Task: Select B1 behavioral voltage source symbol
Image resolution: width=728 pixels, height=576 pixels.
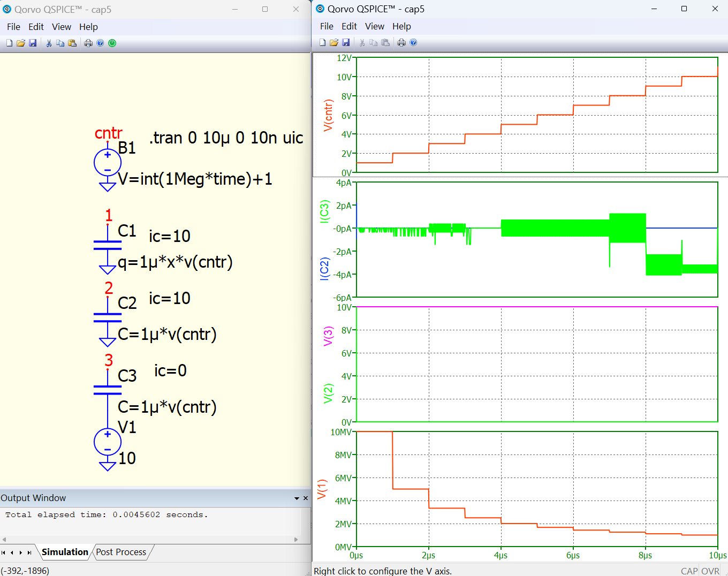Action: click(108, 163)
